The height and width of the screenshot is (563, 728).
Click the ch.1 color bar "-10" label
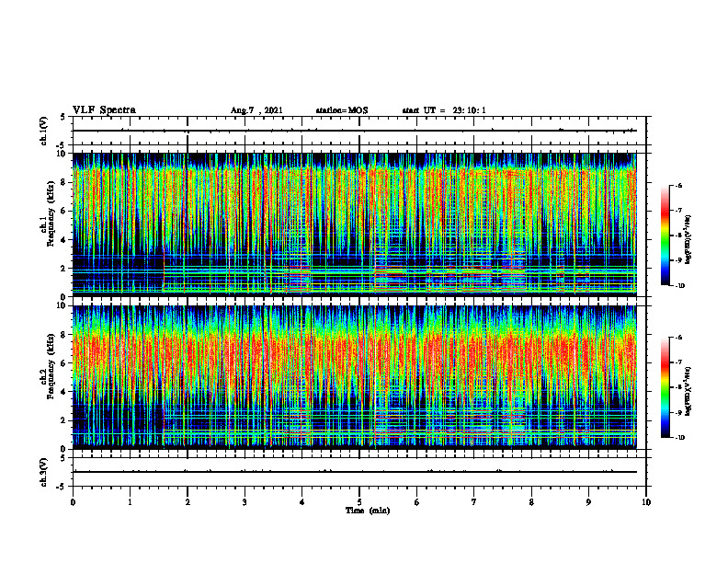(680, 285)
